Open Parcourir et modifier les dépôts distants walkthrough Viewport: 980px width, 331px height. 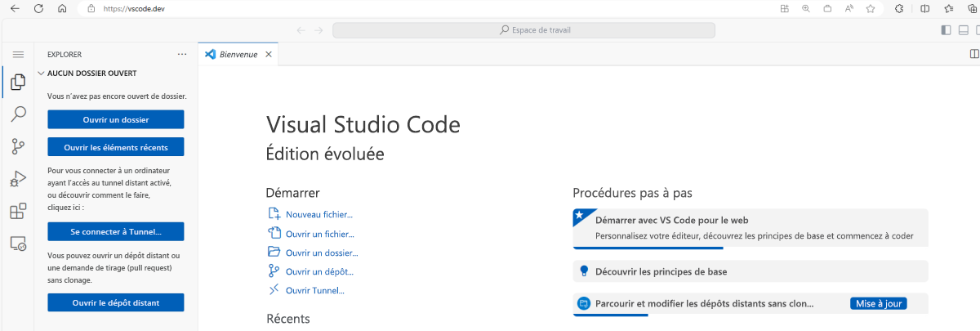coord(751,303)
